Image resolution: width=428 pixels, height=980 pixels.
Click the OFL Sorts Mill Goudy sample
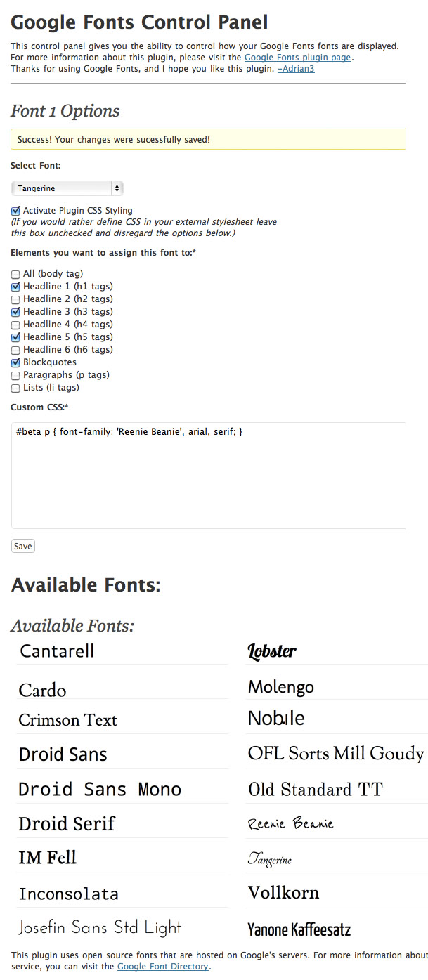pyautogui.click(x=336, y=754)
